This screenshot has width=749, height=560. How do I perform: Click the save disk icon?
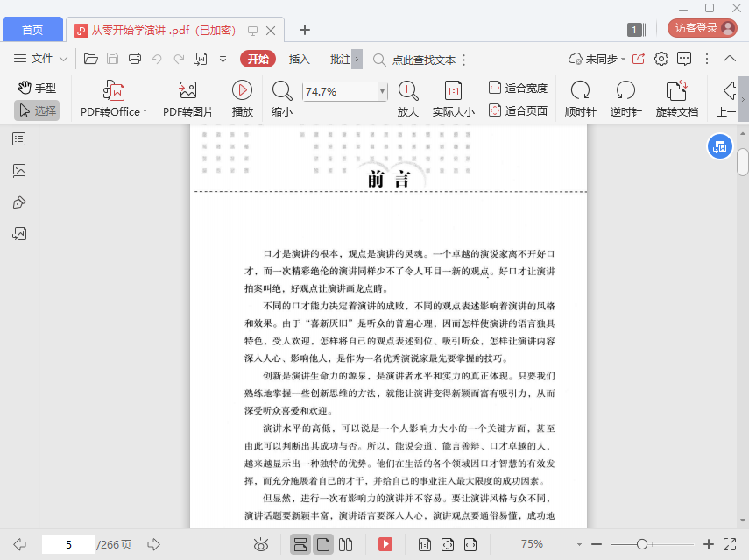(112, 59)
